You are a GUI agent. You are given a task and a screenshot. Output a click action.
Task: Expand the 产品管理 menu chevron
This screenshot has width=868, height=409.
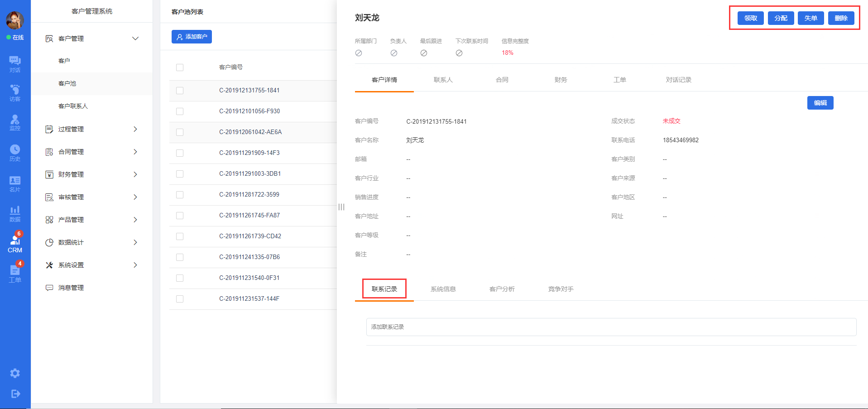pyautogui.click(x=135, y=220)
